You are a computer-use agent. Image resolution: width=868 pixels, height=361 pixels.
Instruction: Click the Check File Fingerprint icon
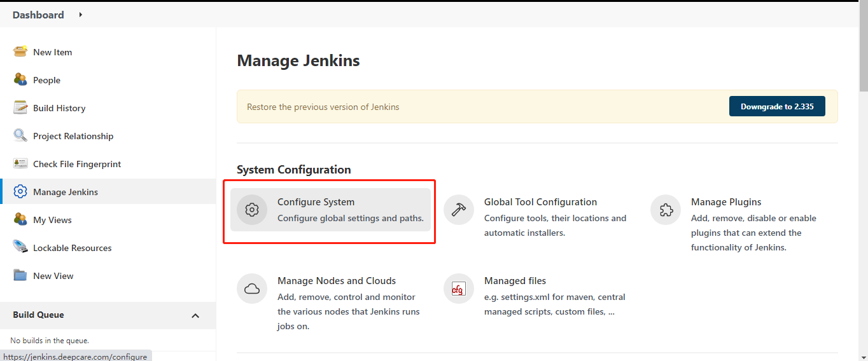point(20,163)
